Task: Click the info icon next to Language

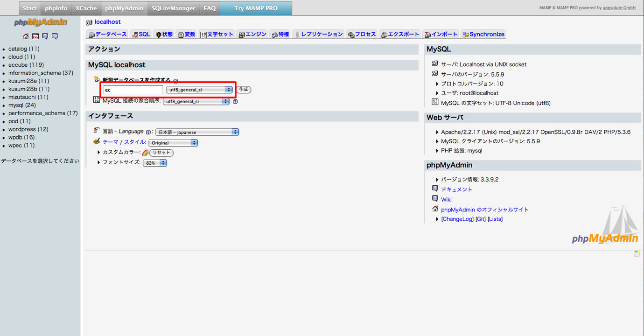Action: point(148,132)
